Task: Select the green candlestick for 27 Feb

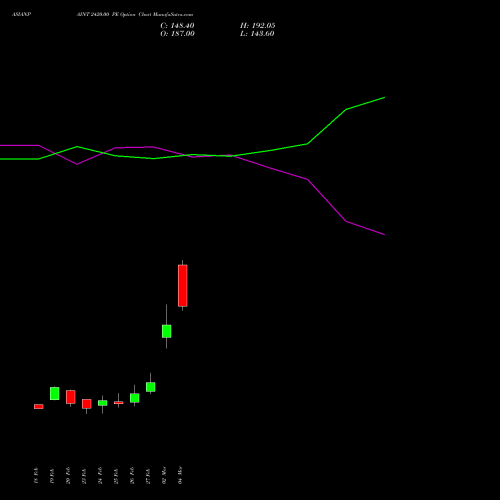Action: pyautogui.click(x=151, y=387)
